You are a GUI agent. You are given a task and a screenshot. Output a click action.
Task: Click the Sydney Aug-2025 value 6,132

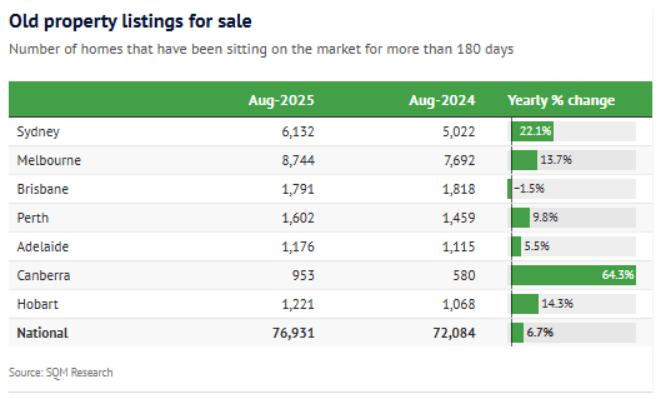(298, 132)
